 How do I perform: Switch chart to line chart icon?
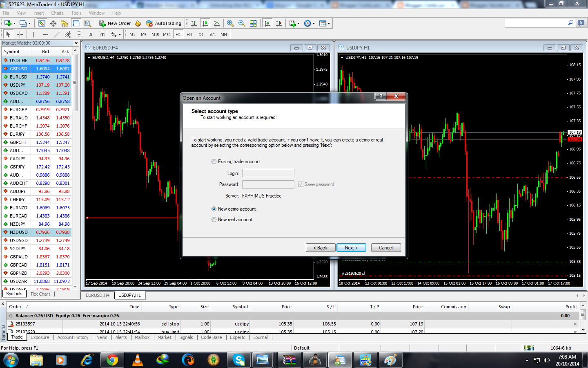tap(217, 23)
